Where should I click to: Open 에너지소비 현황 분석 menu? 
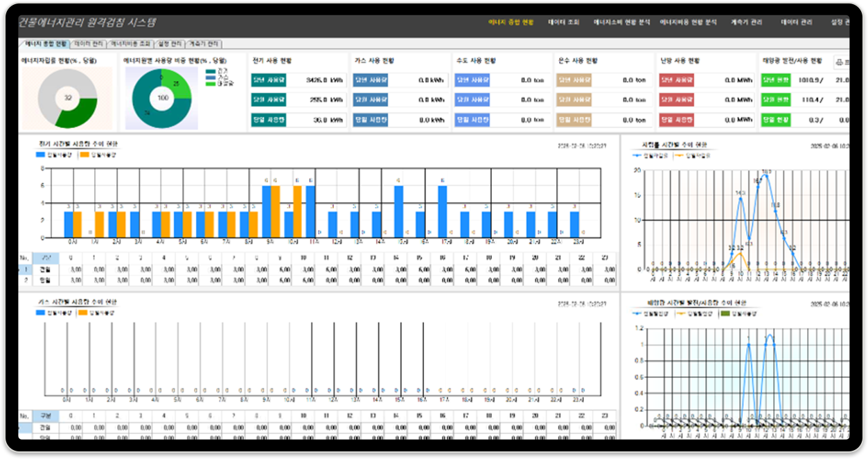(621, 22)
